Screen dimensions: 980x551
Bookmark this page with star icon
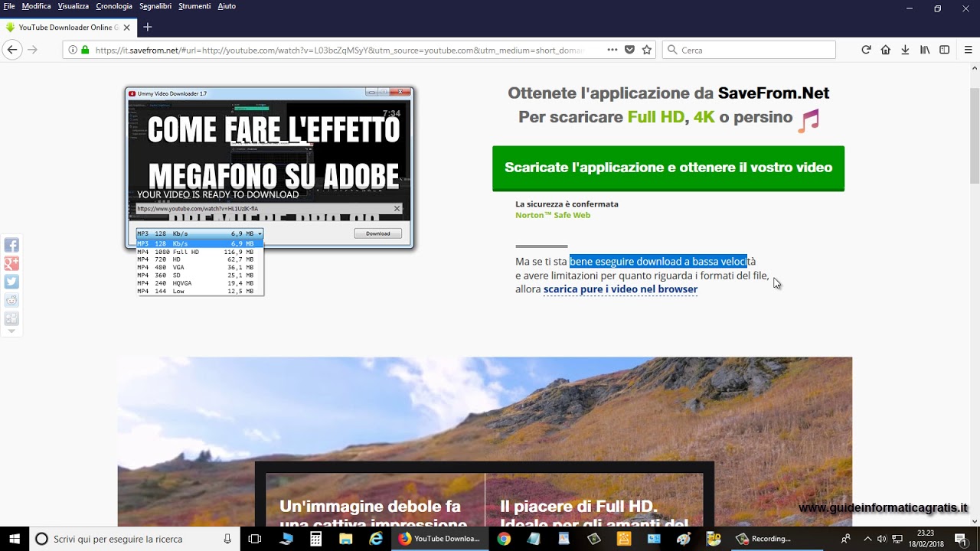tap(647, 50)
